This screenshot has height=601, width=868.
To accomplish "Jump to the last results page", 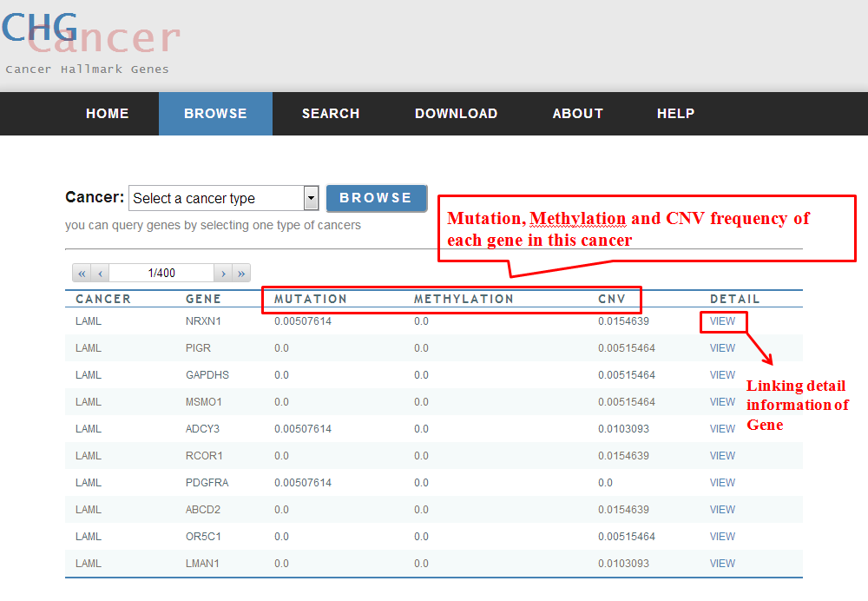I will tap(241, 273).
